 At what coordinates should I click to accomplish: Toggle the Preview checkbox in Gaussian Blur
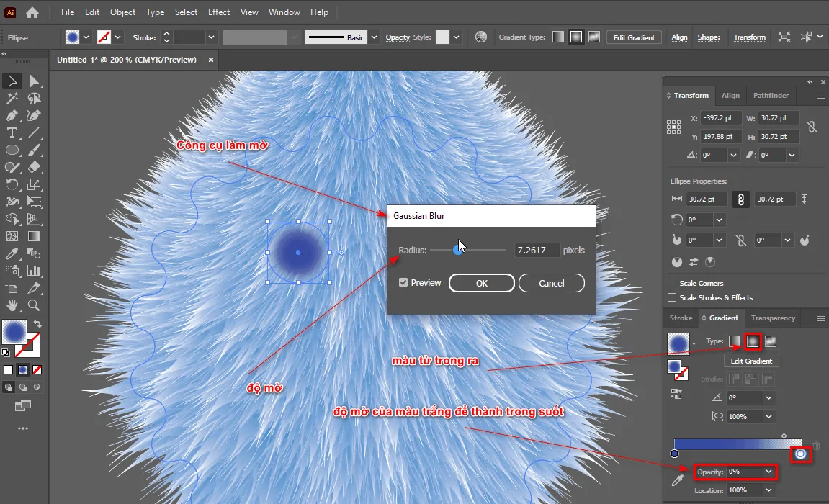click(404, 283)
